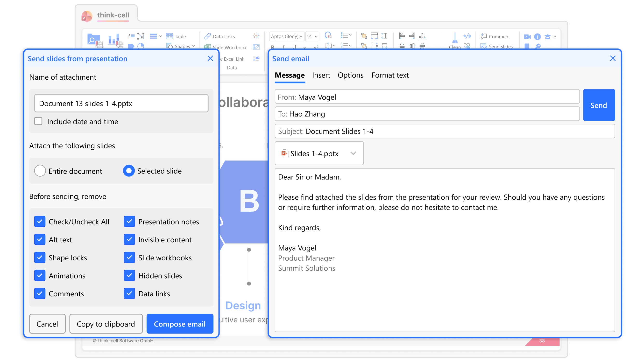The height and width of the screenshot is (362, 644).
Task: Uncheck the Hidden slides checkbox
Action: (x=129, y=276)
